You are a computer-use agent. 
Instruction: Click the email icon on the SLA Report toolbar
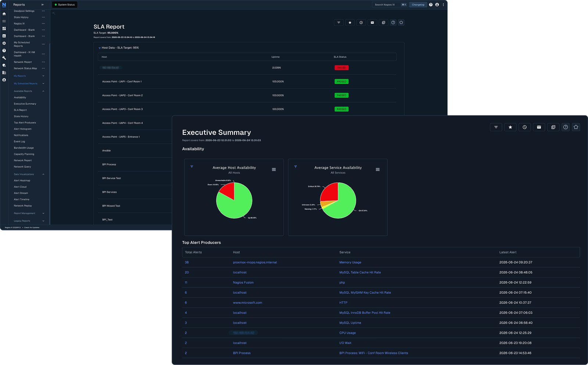372,22
